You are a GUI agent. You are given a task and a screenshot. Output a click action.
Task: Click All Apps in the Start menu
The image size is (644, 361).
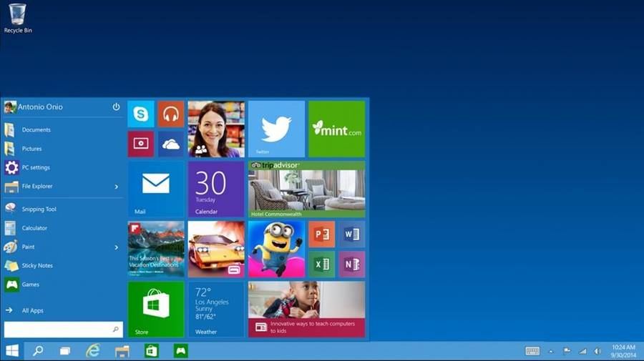(x=32, y=311)
